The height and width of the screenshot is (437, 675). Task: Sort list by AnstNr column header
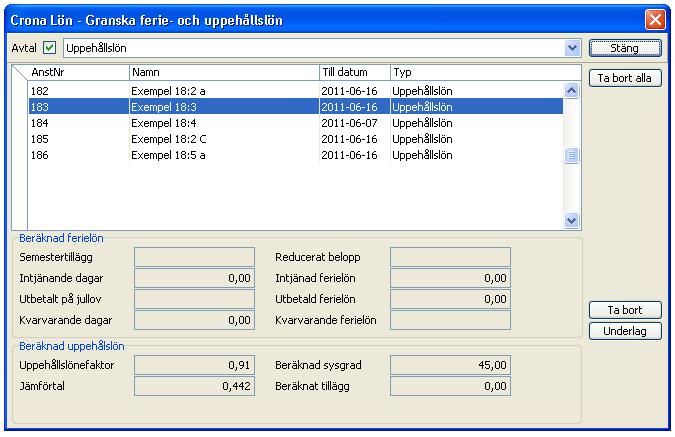(78, 72)
